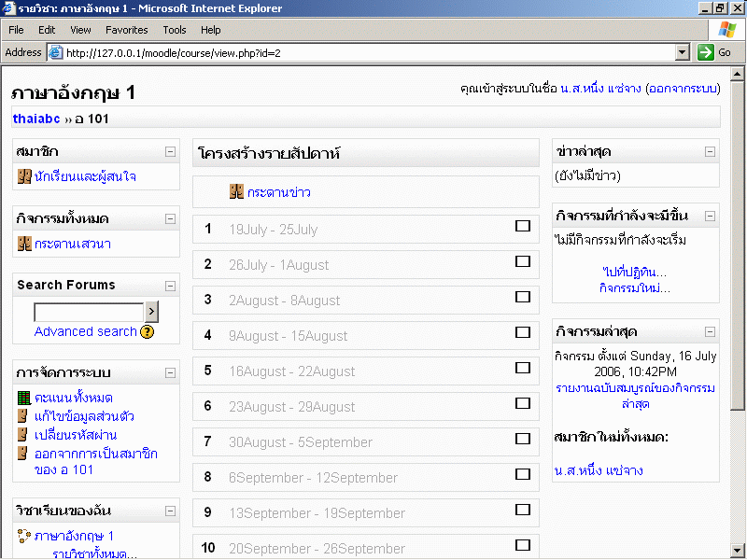Toggle the square box for week 5

tap(523, 368)
